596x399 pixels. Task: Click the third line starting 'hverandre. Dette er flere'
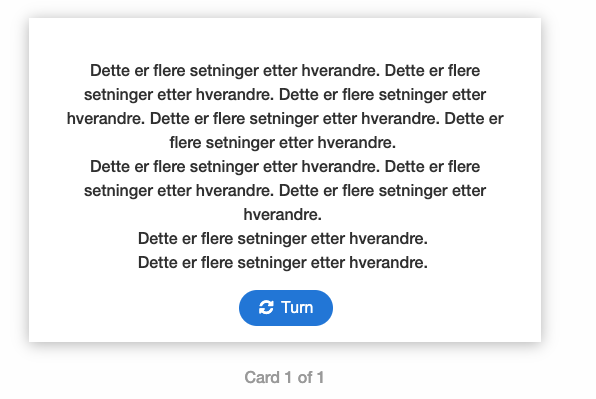285,119
